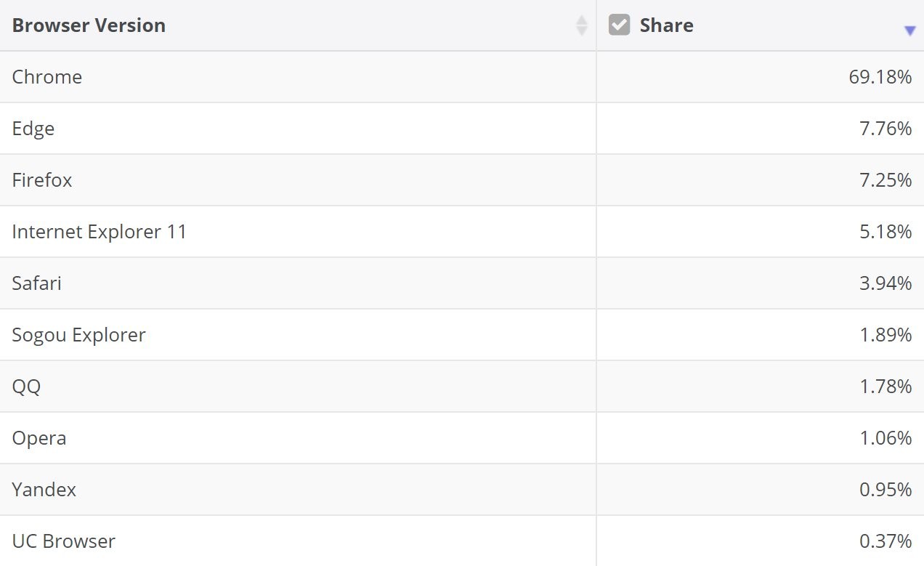This screenshot has height=566, width=924.
Task: Click the sort control next to Browser Version
Action: click(x=581, y=25)
